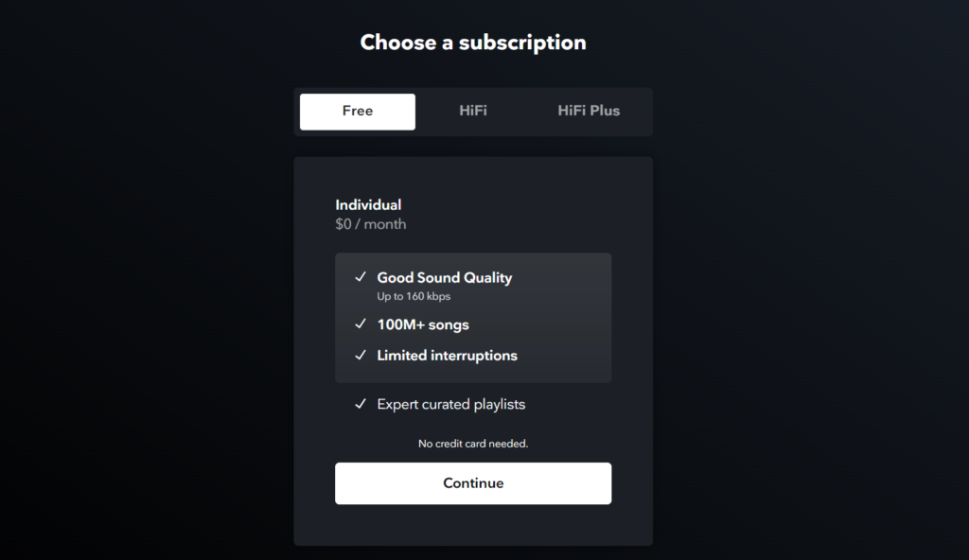Click the checkmark beside Limited interruptions

point(360,356)
